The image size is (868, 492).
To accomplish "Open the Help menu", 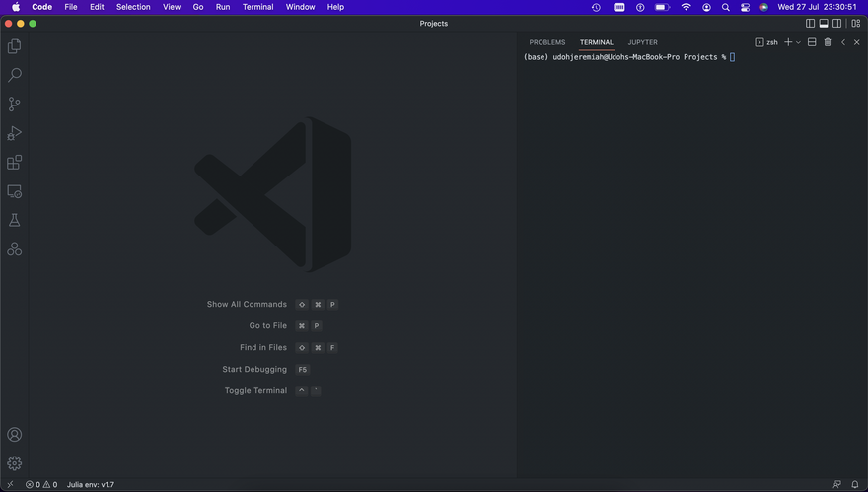I will [x=335, y=7].
